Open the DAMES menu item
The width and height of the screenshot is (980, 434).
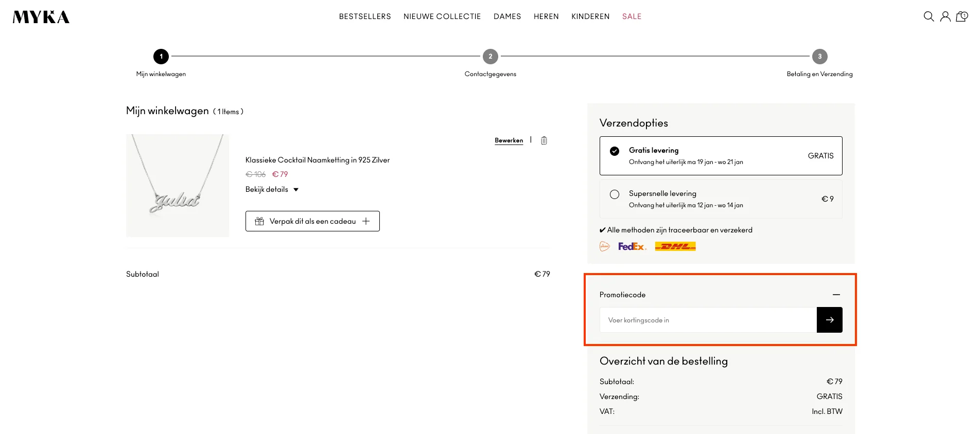click(x=507, y=16)
